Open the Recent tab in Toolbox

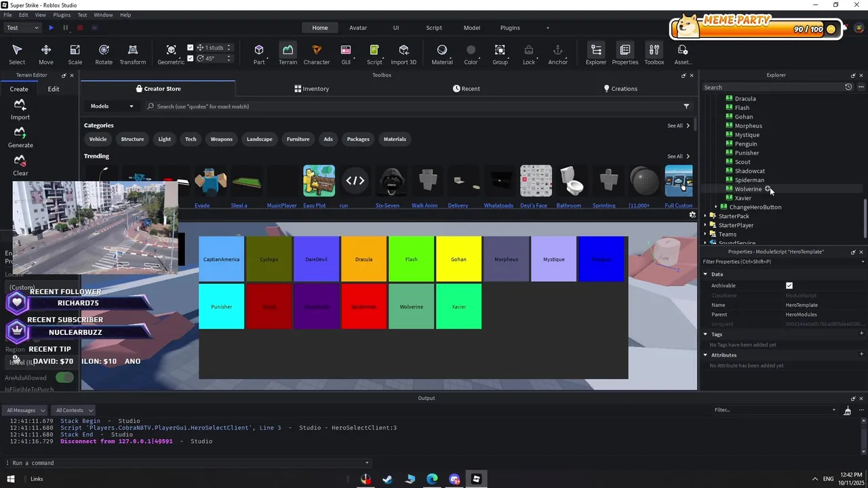click(x=467, y=89)
